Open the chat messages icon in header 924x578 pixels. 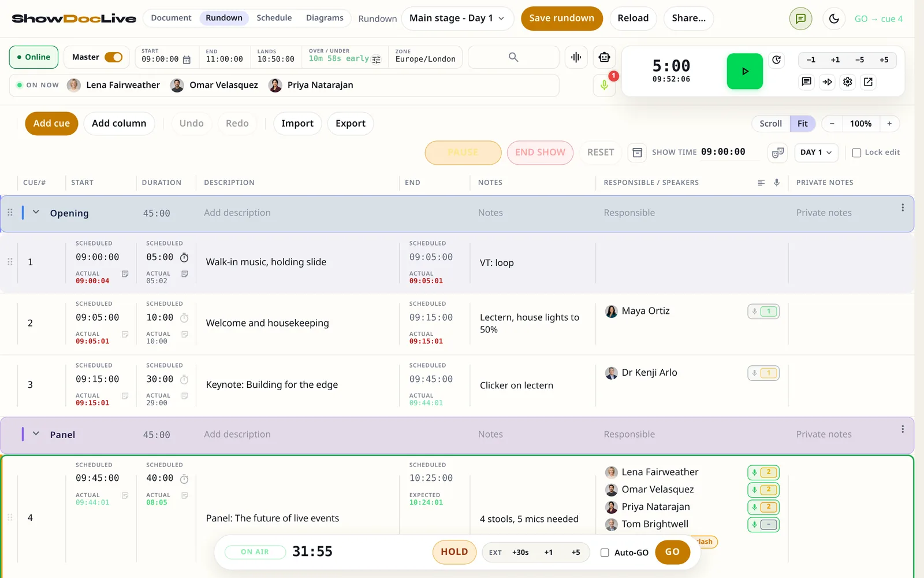(x=800, y=18)
